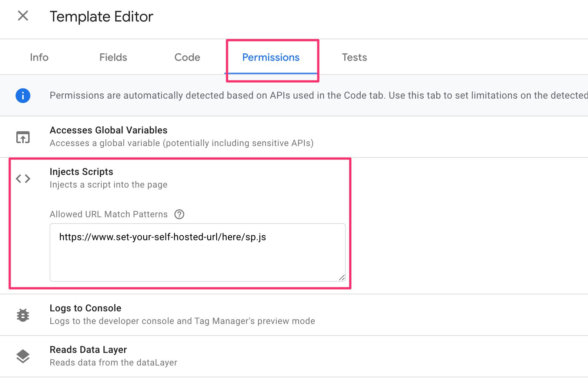Click the Injects Scripts code brackets icon
Image resolution: width=588 pixels, height=387 pixels.
pyautogui.click(x=23, y=179)
